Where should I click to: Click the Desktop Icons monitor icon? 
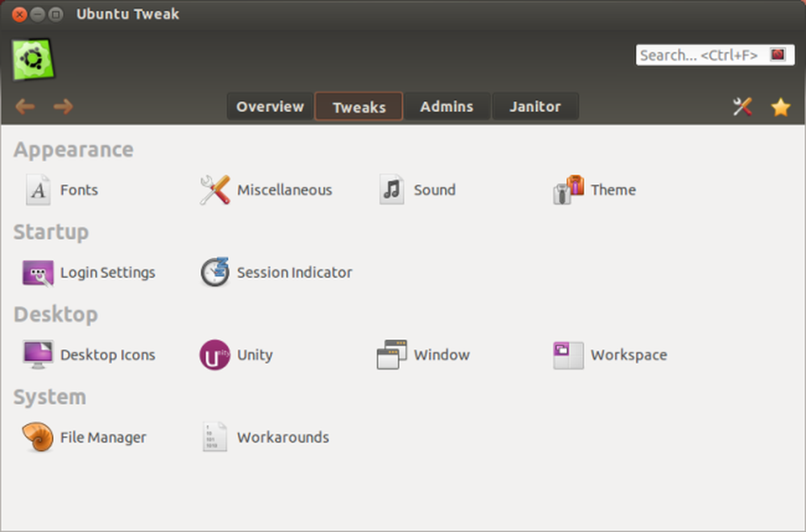click(x=38, y=355)
